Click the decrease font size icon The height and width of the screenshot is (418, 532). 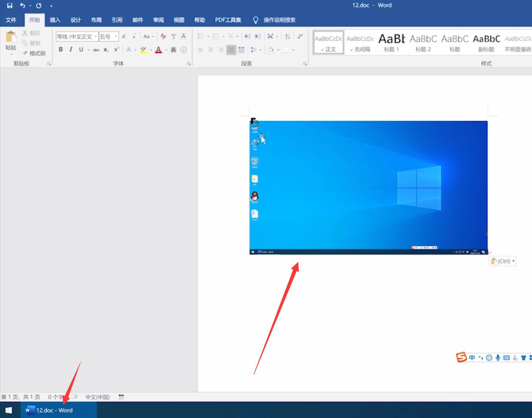[134, 36]
